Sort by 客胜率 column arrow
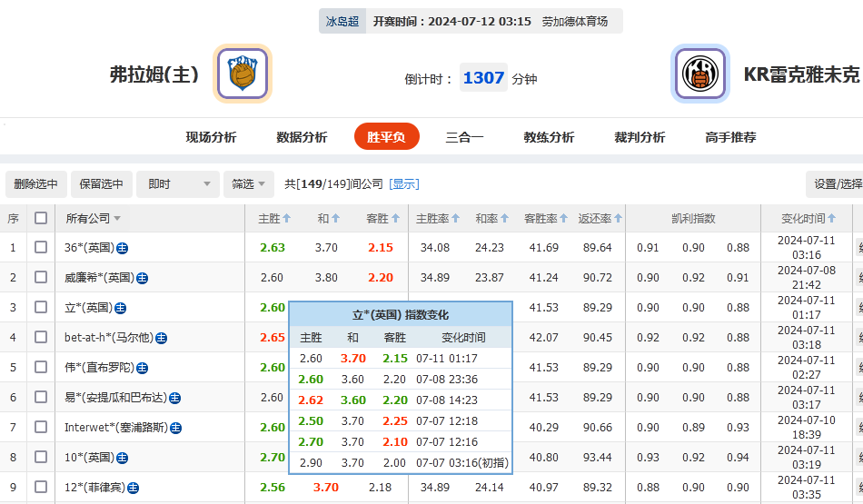 click(x=565, y=218)
